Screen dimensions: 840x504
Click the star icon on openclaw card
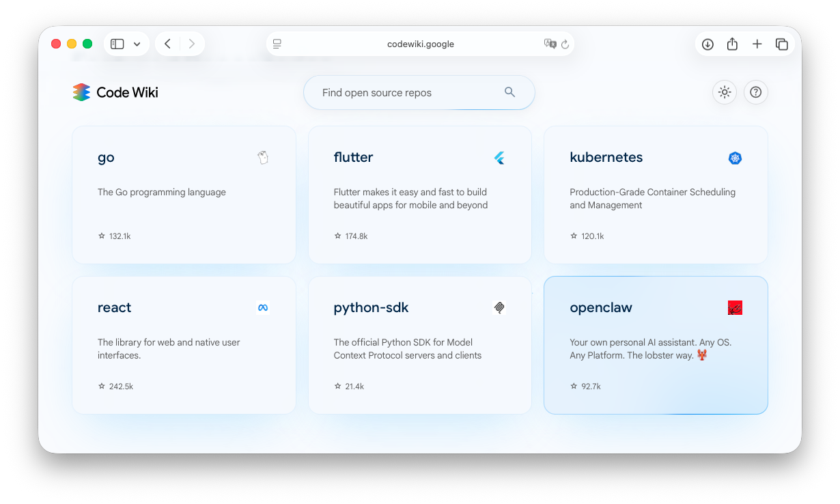574,386
